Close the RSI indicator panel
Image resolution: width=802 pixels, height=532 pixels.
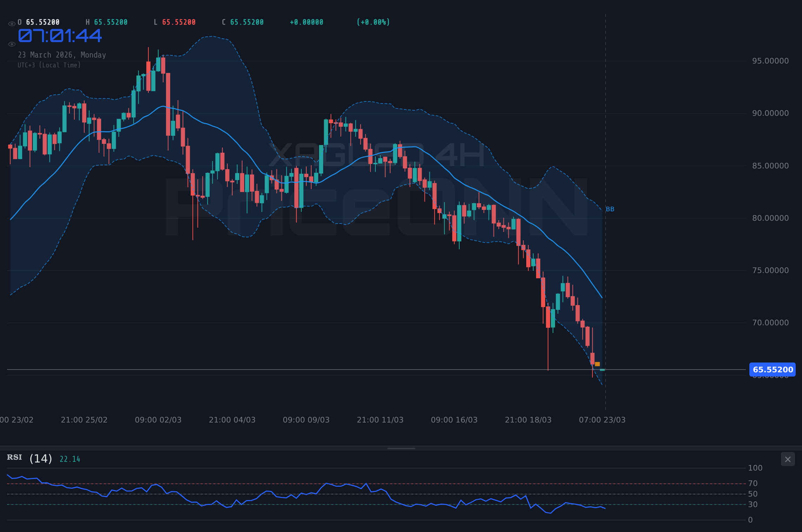click(x=787, y=459)
